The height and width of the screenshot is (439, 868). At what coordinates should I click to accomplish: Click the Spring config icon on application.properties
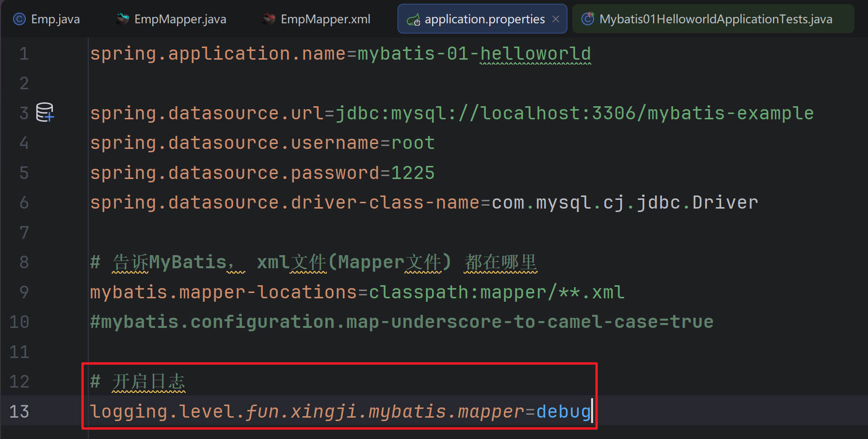[x=413, y=19]
